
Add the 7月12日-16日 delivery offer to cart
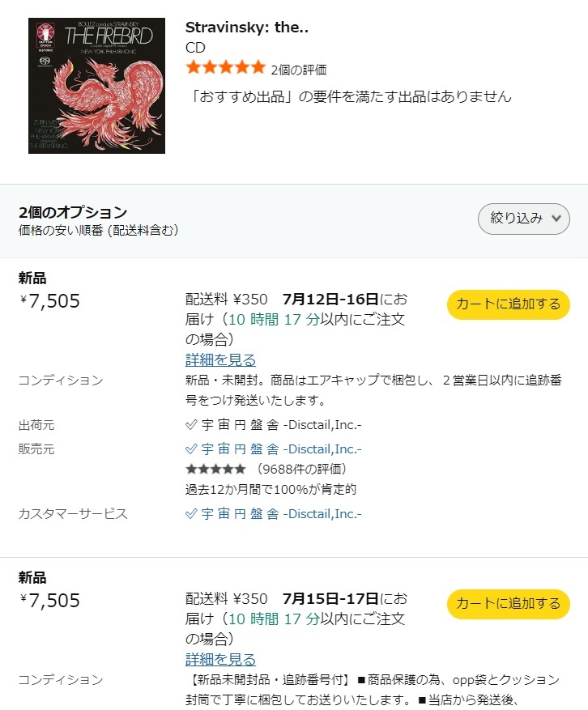509,304
